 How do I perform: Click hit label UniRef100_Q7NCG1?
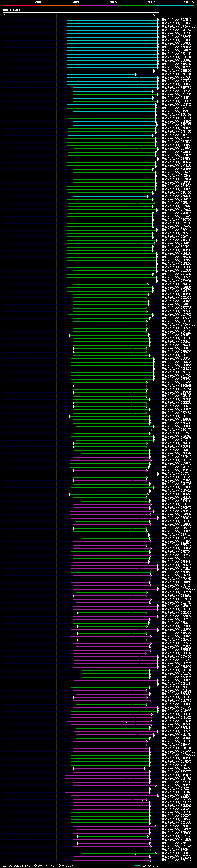click(176, 284)
